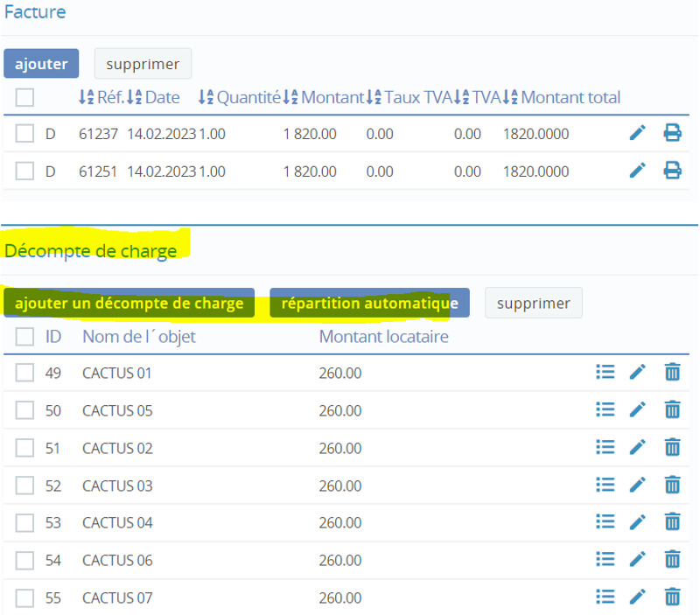
Task: Click trash icon for CACTUS 07
Action: (672, 598)
